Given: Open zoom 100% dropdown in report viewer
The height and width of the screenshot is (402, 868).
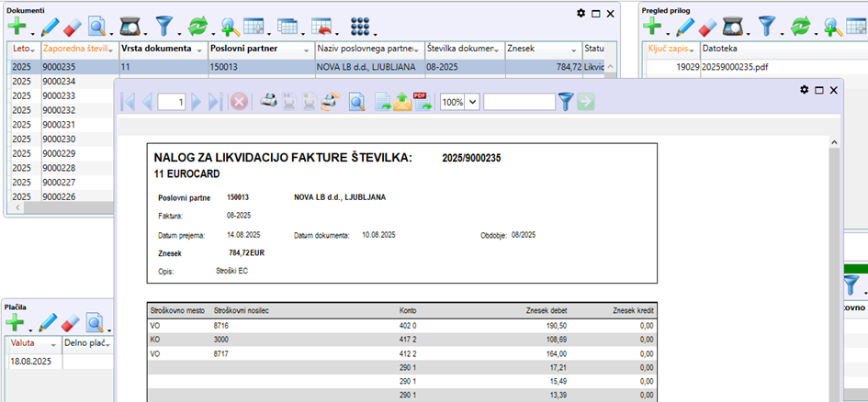Looking at the screenshot, I should [473, 102].
